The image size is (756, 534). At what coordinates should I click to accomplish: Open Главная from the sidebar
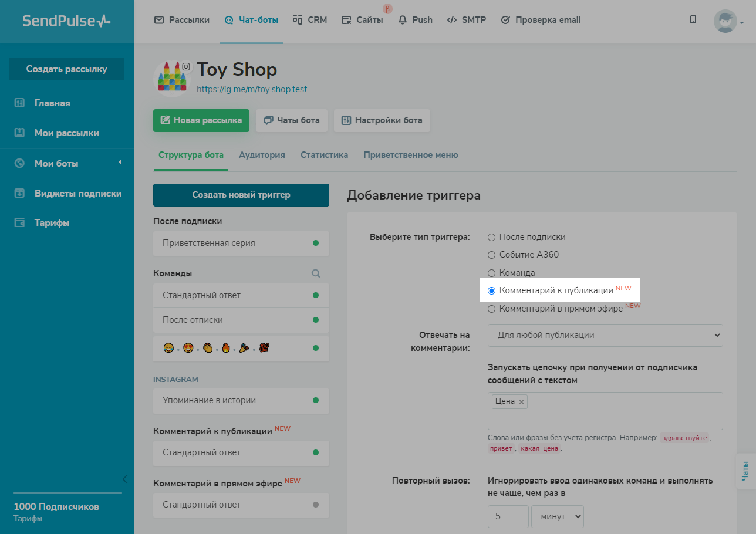52,103
